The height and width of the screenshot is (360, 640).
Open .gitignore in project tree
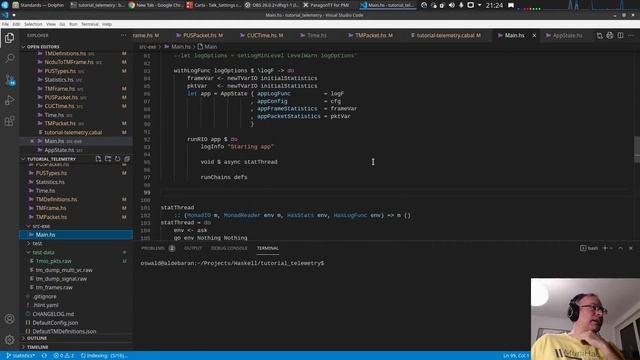coord(44,296)
